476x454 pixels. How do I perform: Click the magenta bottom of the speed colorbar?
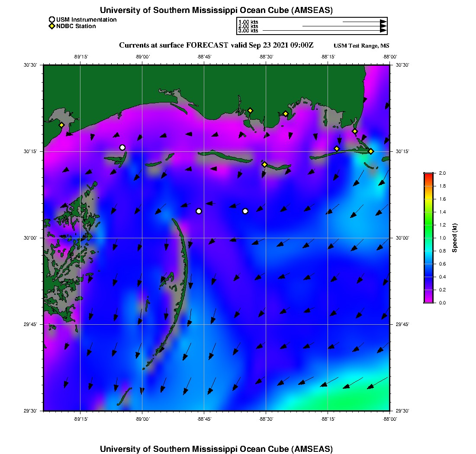point(429,301)
